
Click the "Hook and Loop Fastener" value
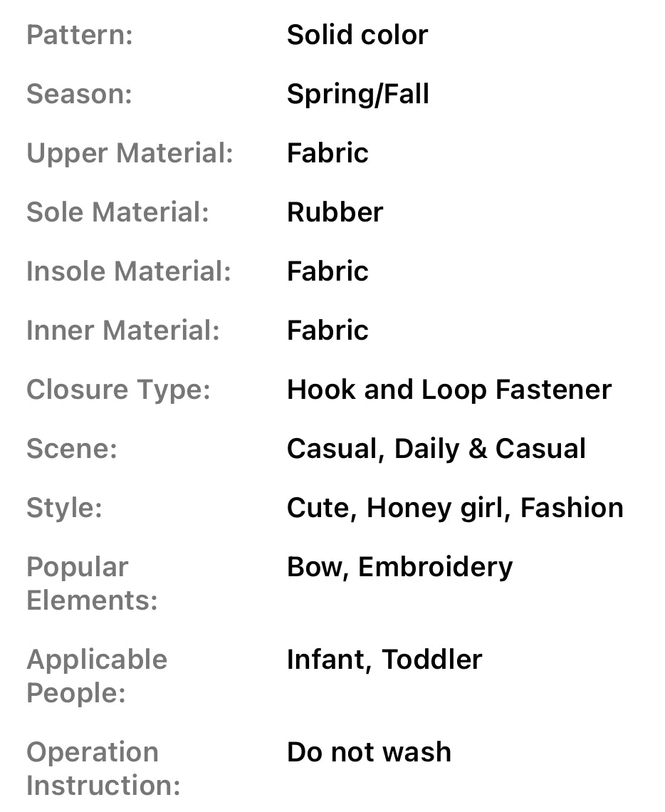point(449,390)
